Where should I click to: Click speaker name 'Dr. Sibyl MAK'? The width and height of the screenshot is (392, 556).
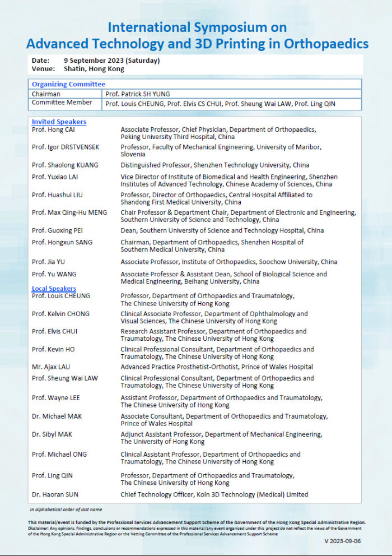coord(52,435)
